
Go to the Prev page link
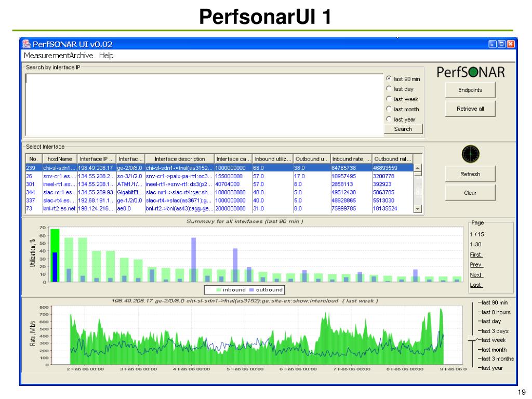(x=476, y=264)
